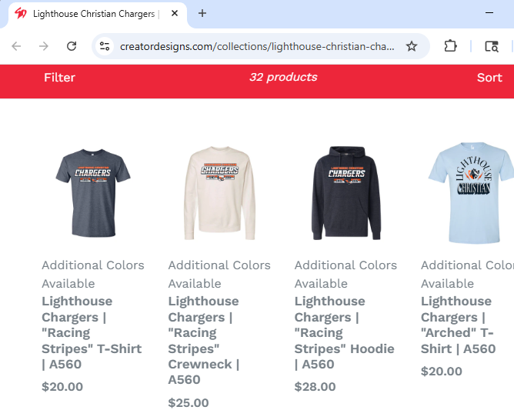The image size is (514, 420).
Task: Open the cream Racing Stripes Crewneck image
Action: (x=219, y=187)
